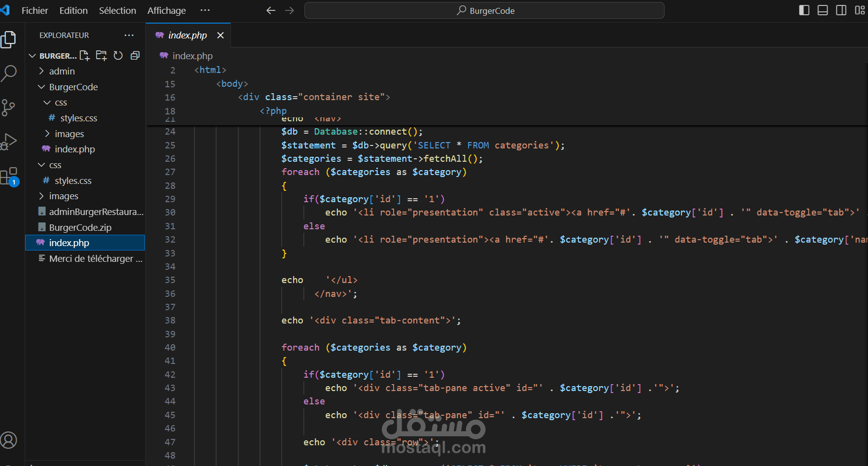Click line number 38 in the gutter
The height and width of the screenshot is (466, 868).
170,321
